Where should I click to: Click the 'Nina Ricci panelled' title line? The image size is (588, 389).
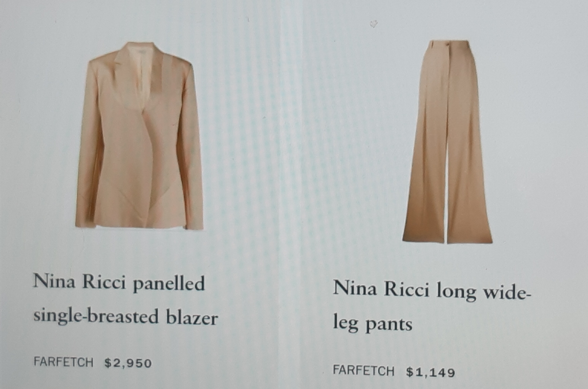pyautogui.click(x=119, y=283)
